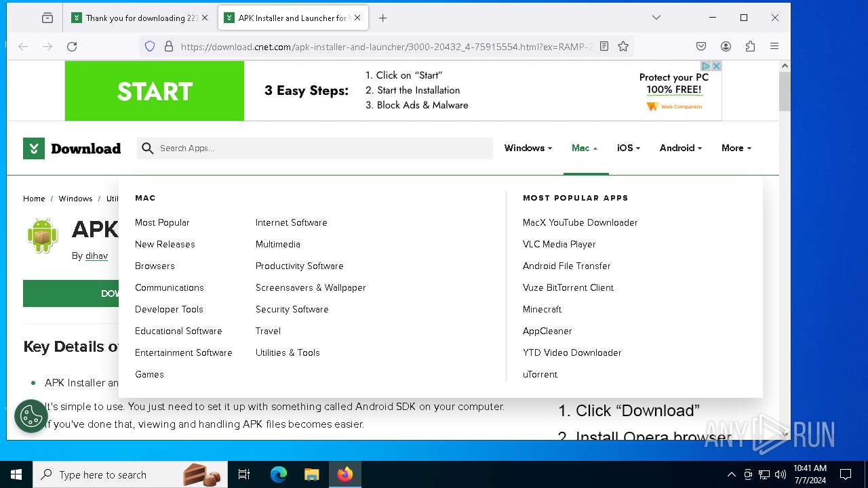868x488 pixels.
Task: Click Windows taskbar search box
Action: point(131,474)
